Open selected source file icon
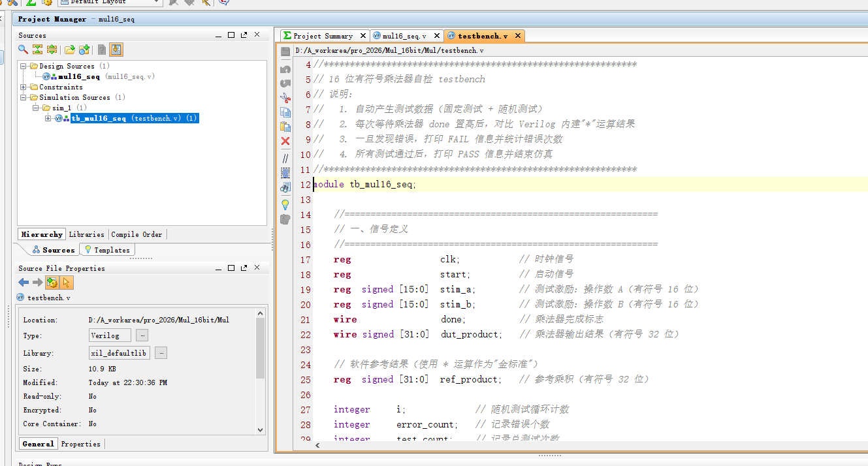 [69, 50]
